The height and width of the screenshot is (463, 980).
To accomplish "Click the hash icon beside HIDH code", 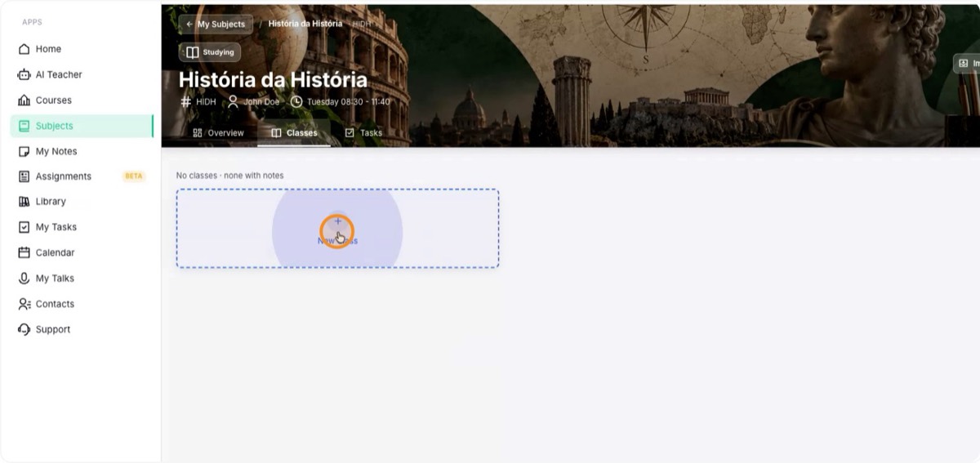I will pyautogui.click(x=185, y=102).
